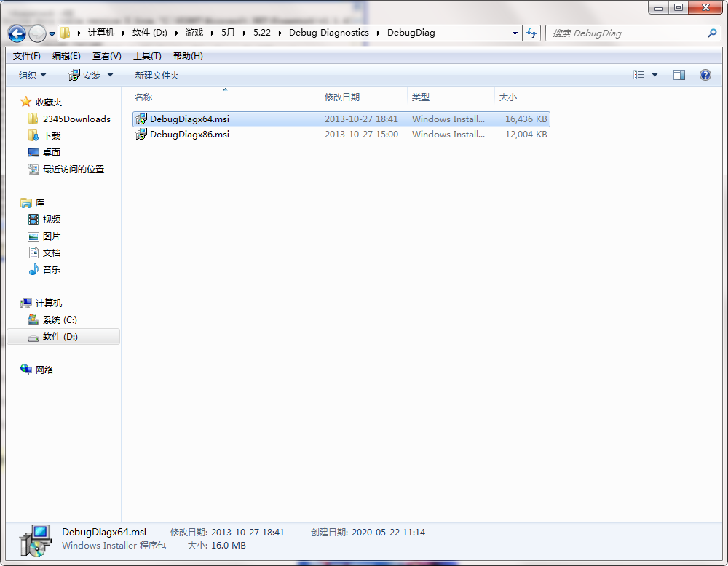Maximize the Explorer window
Image resolution: width=728 pixels, height=566 pixels.
(678, 8)
